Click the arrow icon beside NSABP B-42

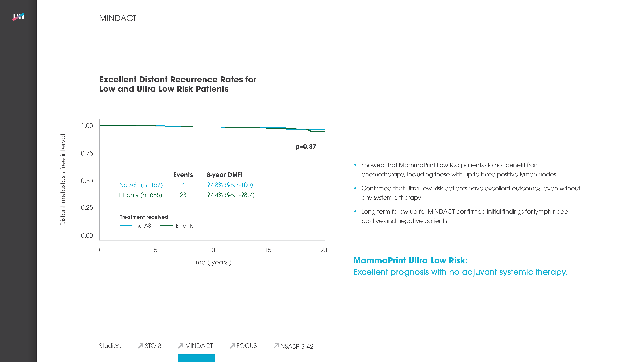tap(276, 346)
